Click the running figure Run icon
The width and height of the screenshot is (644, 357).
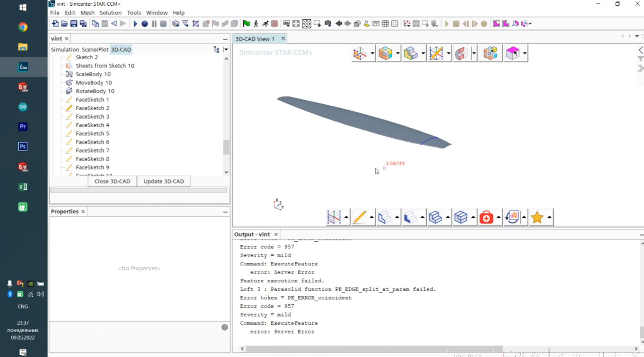[x=265, y=24]
